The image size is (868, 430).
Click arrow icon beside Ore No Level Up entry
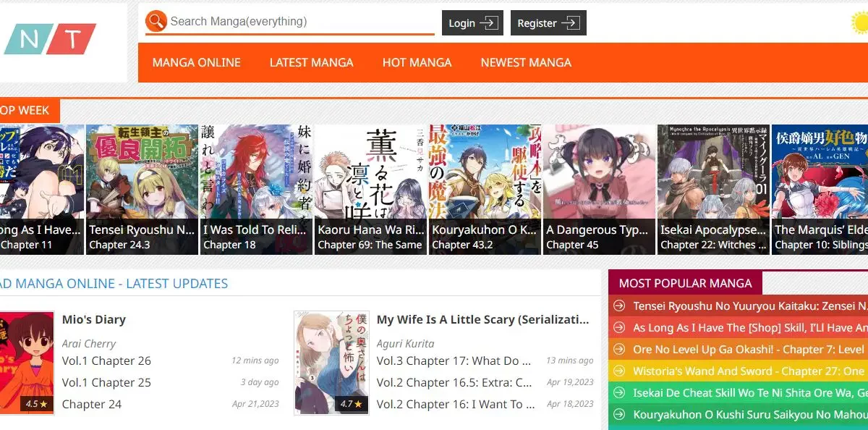pos(618,350)
